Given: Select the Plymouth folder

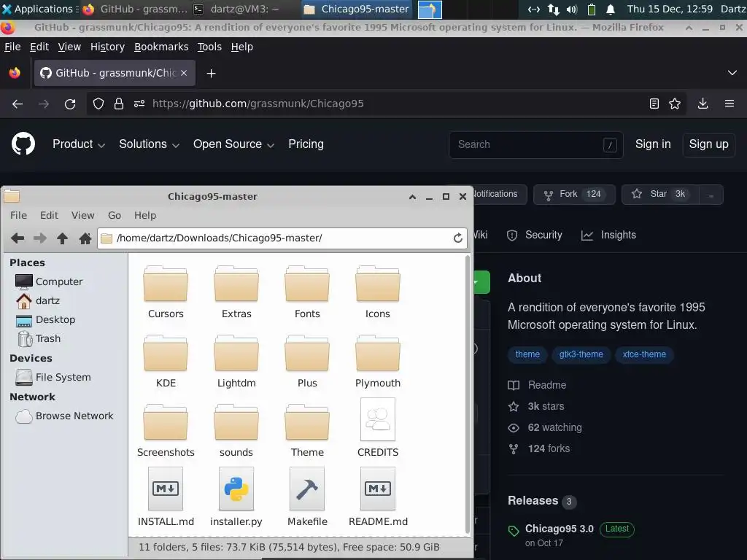Looking at the screenshot, I should (378, 362).
